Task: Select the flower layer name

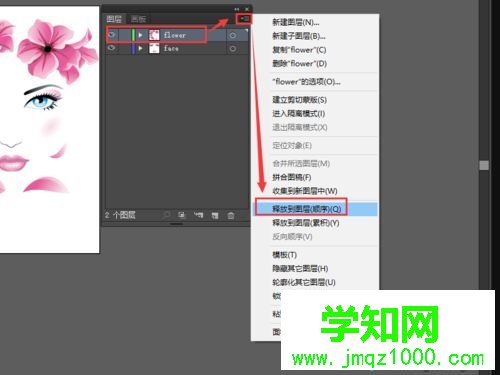Action: (x=174, y=35)
